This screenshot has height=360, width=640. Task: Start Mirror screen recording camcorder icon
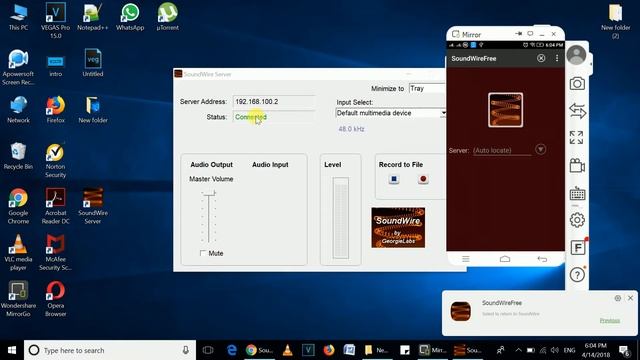point(577,165)
